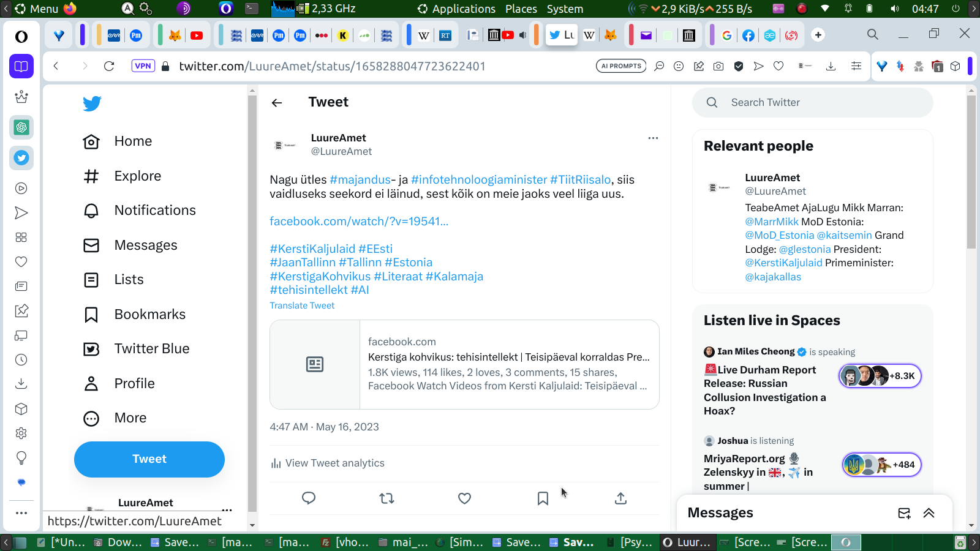Open Notifications in Twitter navigation
Screen dimensions: 980x551
(140, 211)
